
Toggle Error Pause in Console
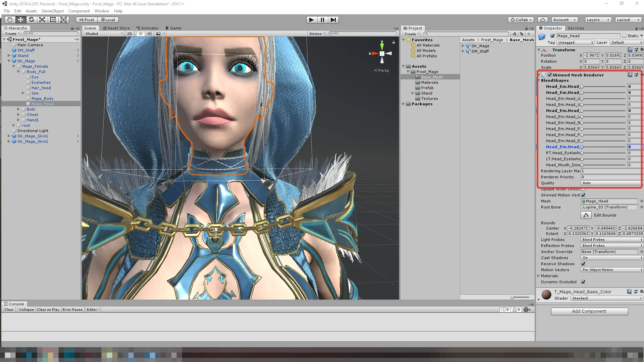point(72,310)
